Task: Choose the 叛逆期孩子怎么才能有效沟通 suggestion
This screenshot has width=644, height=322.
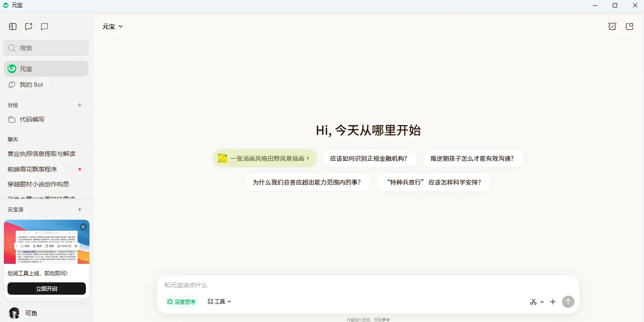Action: [x=474, y=158]
